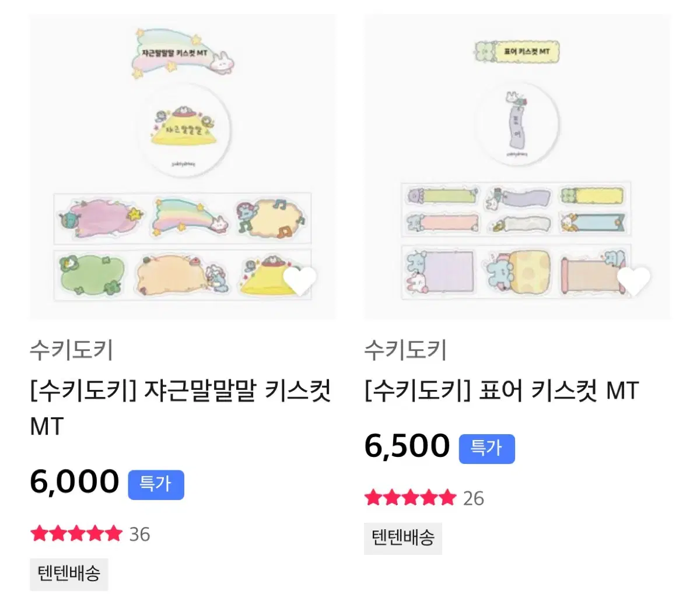Click the star rating with 36 reviews

tap(76, 533)
